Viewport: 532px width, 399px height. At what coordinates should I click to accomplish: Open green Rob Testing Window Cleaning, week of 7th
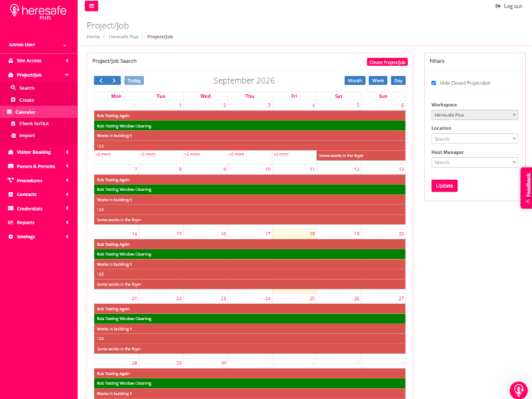[249, 190]
